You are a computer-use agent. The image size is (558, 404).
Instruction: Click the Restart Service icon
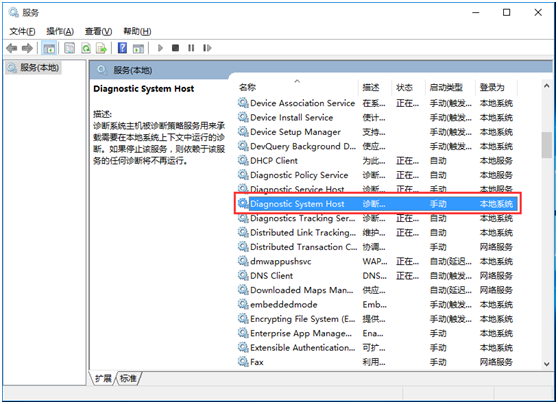207,48
